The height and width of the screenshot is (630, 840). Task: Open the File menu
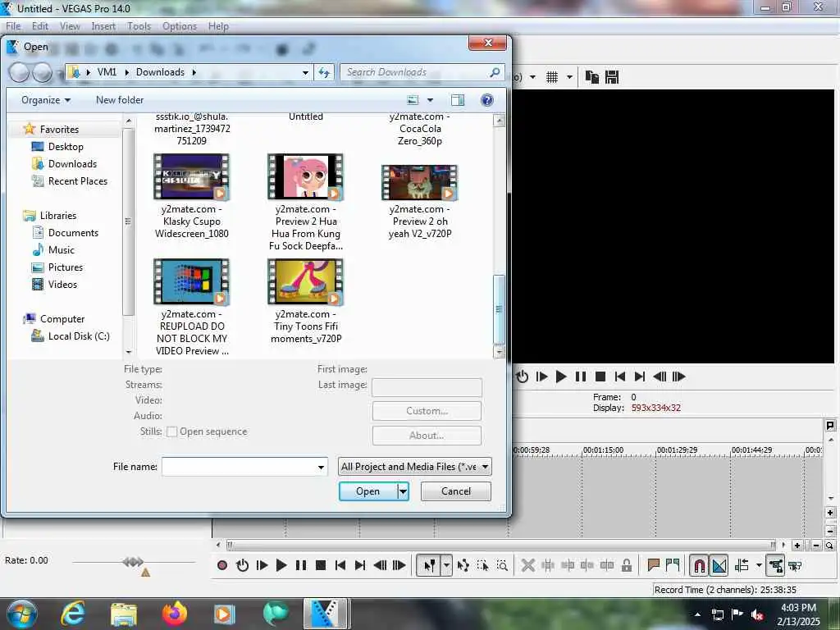(13, 26)
